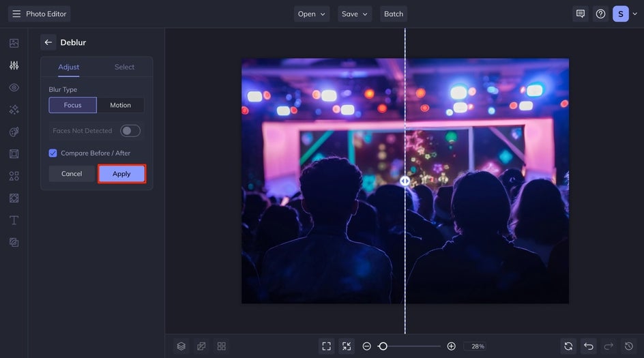Uncheck Compare Before / After checkbox
This screenshot has width=644, height=358.
(53, 153)
